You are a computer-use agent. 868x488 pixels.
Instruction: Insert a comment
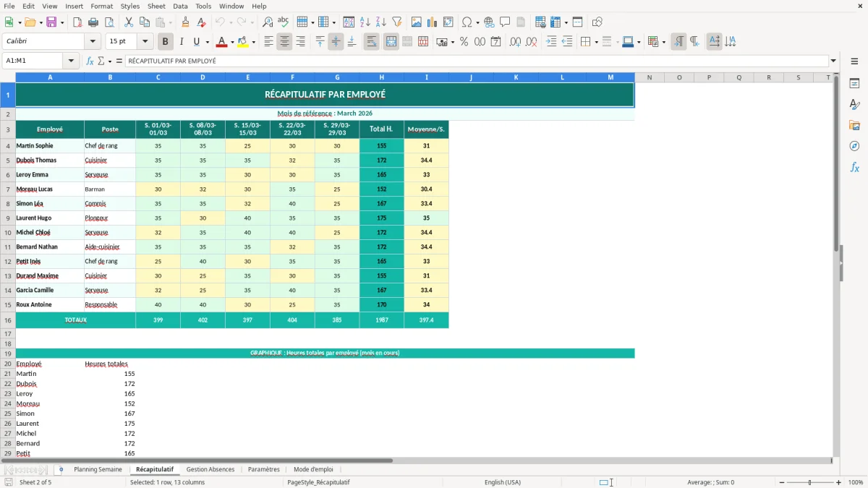click(505, 22)
